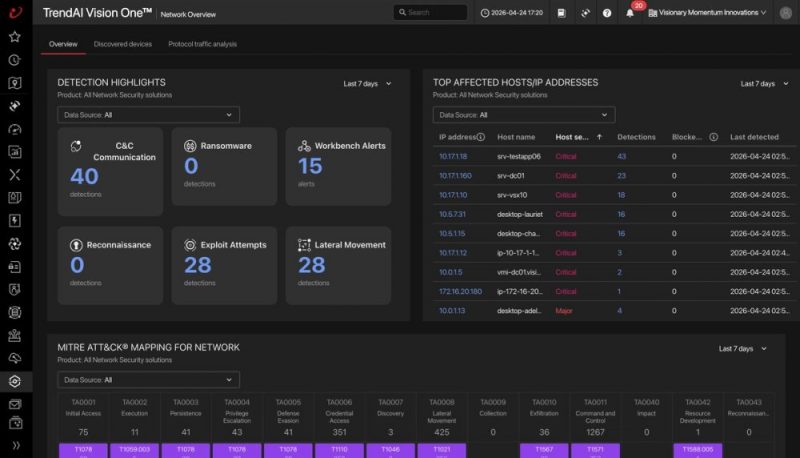This screenshot has width=800, height=458.
Task: Expand Detection Highlights Data Source dropdown
Action: click(x=148, y=115)
